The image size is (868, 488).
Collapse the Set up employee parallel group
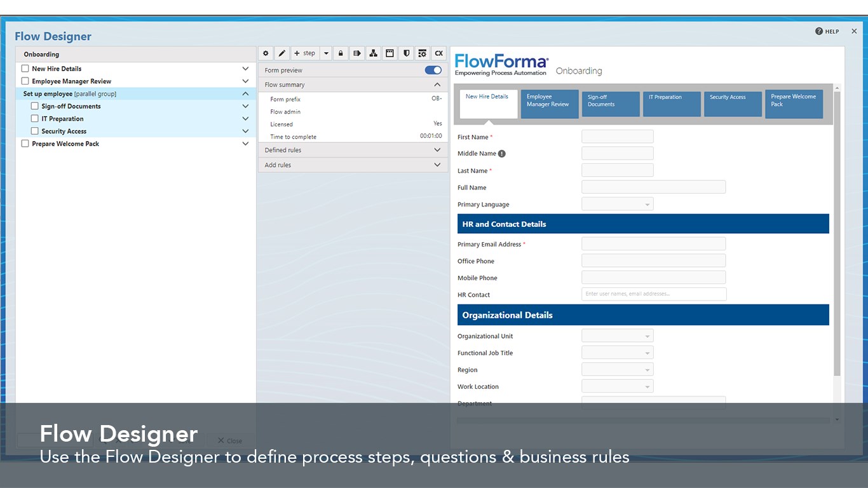coord(245,93)
